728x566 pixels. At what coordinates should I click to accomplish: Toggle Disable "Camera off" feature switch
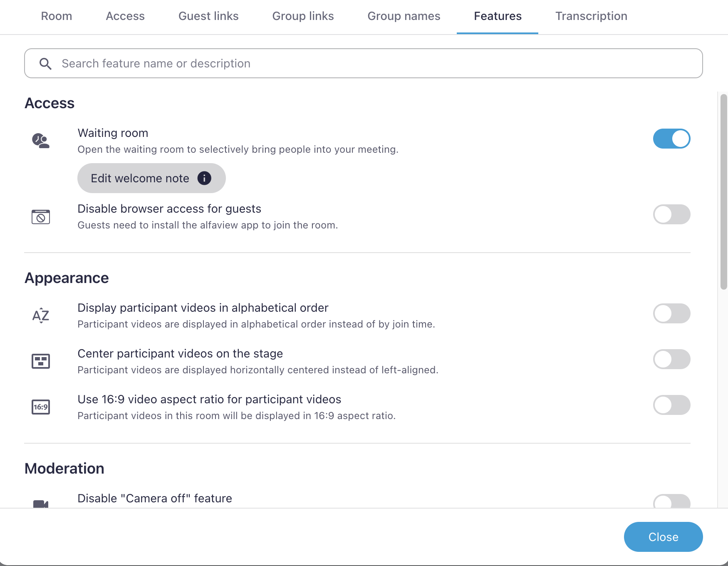(x=671, y=501)
